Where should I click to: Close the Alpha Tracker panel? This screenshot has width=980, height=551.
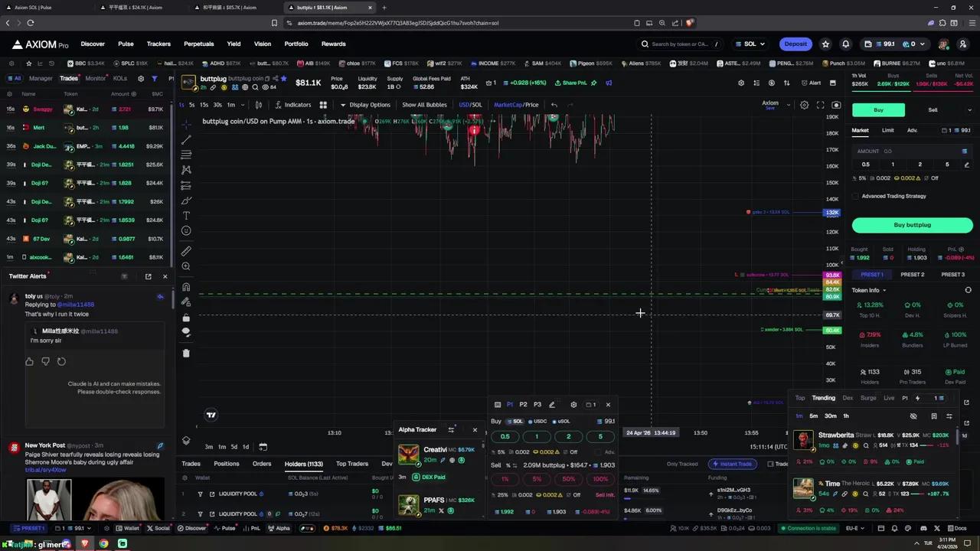[x=475, y=429]
